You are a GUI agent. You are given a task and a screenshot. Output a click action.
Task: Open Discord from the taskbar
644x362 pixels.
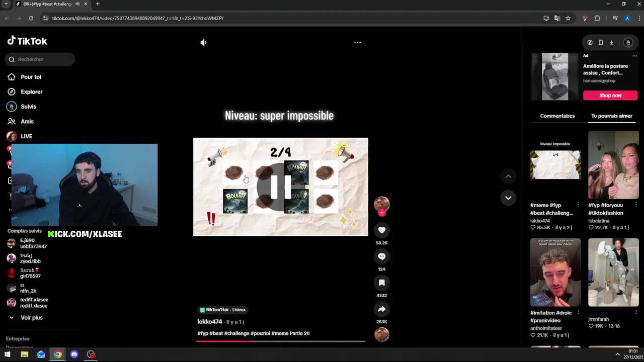pyautogui.click(x=74, y=354)
